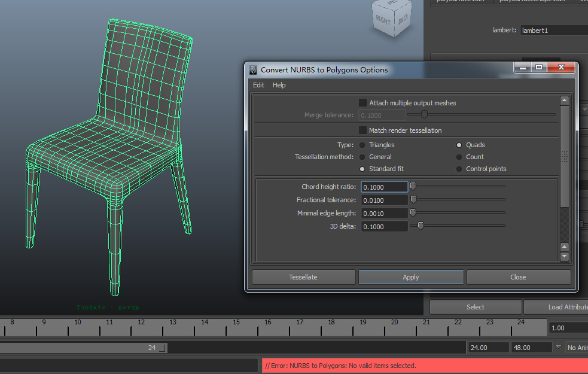Select Control points tessellation method
Image resolution: width=588 pixels, height=374 pixels.
tap(459, 169)
